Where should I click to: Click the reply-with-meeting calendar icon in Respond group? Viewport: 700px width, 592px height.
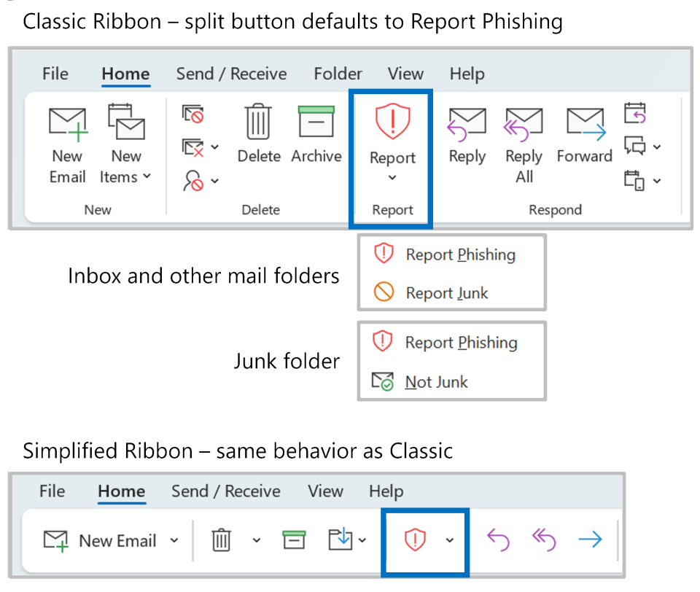pos(635,114)
